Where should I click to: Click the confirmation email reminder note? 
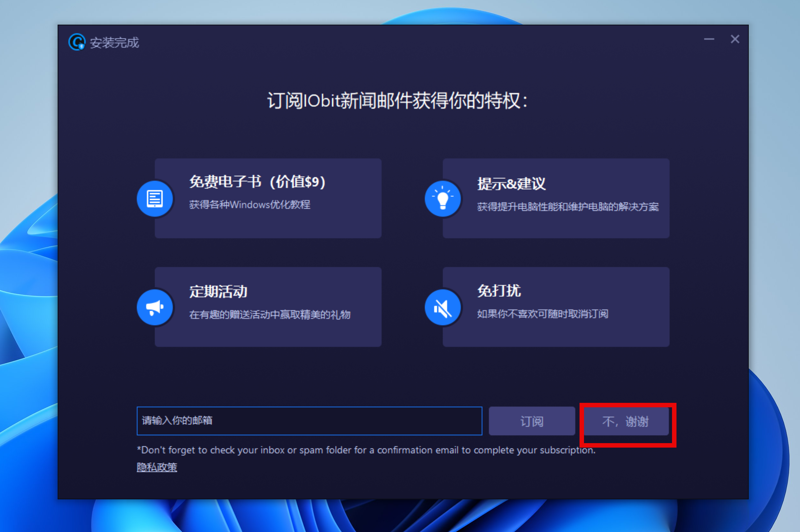366,450
